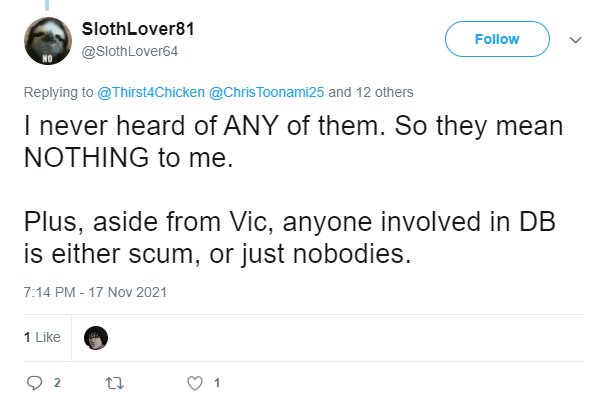View the profile of the user who liked

coord(96,338)
